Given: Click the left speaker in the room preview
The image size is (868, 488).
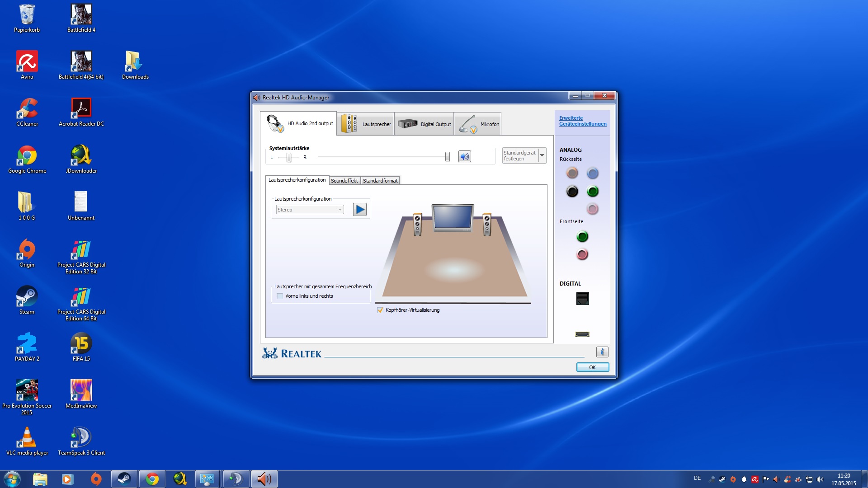Looking at the screenshot, I should pyautogui.click(x=417, y=224).
